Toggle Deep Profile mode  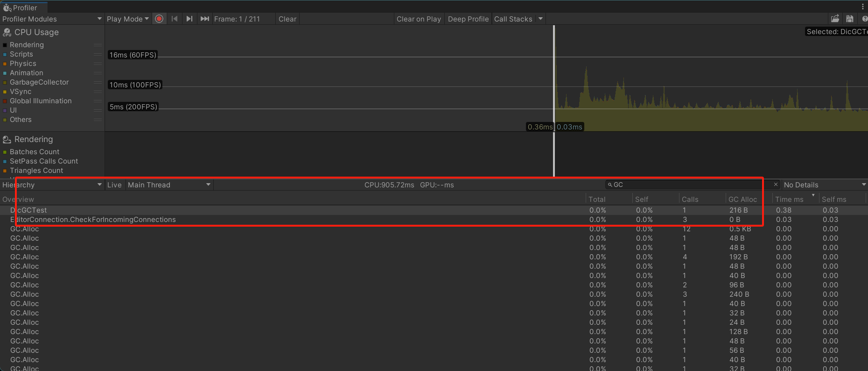click(468, 19)
